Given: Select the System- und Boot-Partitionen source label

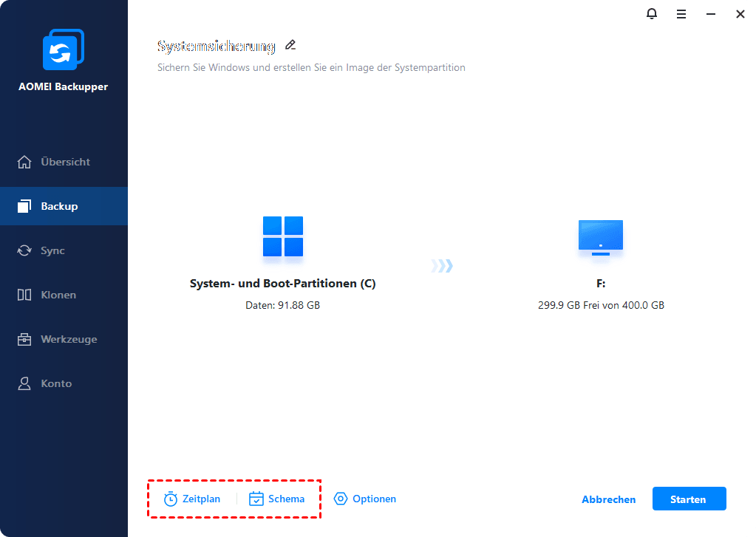Looking at the screenshot, I should 282,284.
